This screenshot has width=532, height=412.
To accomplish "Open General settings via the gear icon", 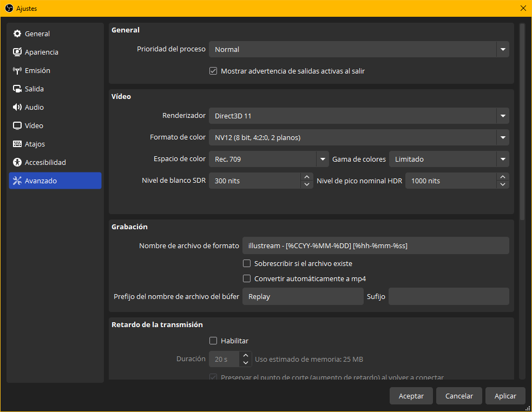I will [x=17, y=34].
